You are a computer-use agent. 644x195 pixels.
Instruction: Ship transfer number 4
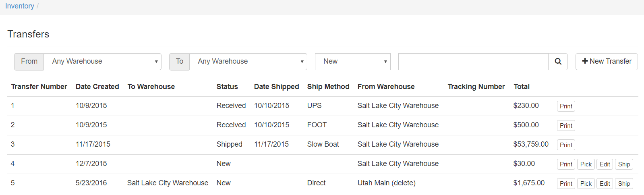pos(624,164)
